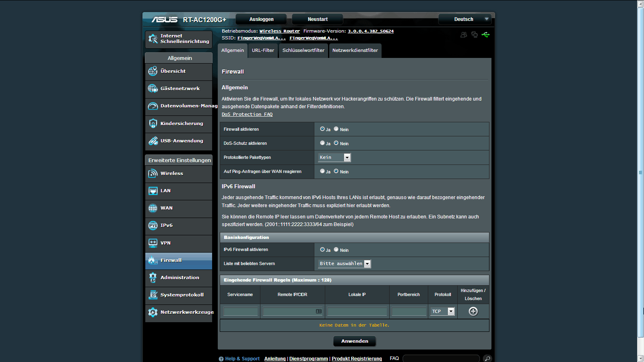Select Ja for DoS-Schutz aktivieren
Image resolution: width=644 pixels, height=362 pixels.
point(322,143)
